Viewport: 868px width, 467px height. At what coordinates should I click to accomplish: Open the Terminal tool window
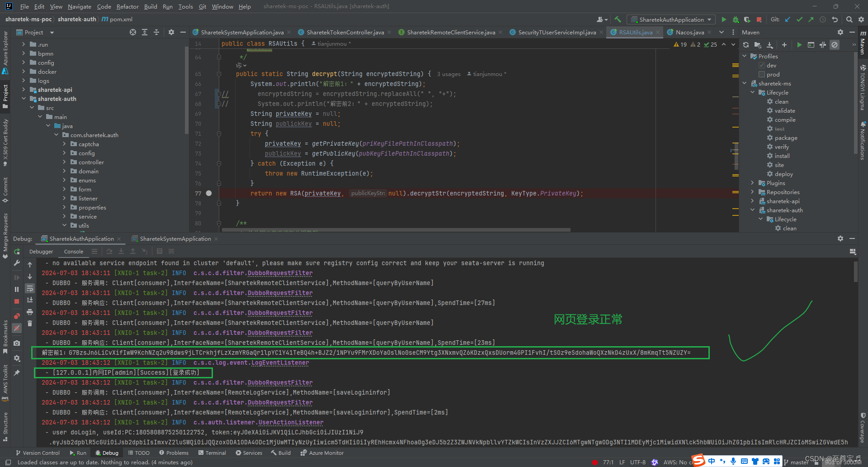[x=212, y=453]
